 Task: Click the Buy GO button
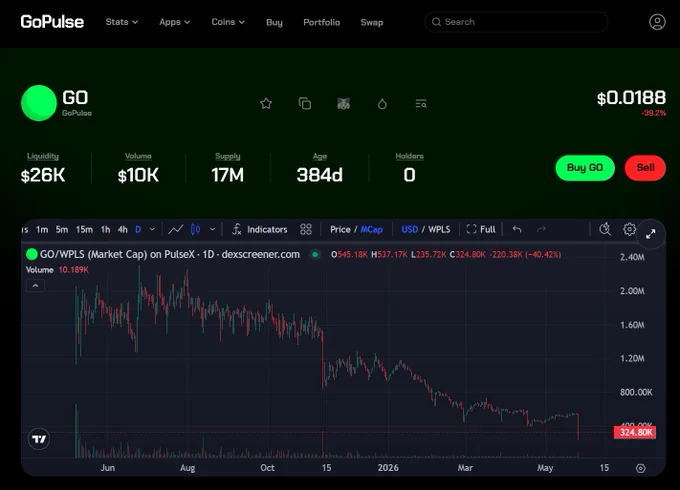pyautogui.click(x=585, y=168)
